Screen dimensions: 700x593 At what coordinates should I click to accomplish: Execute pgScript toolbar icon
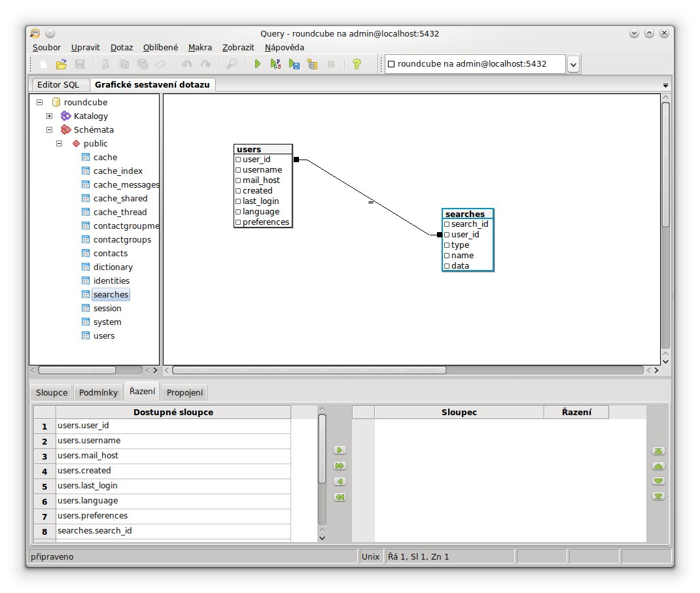(x=275, y=64)
